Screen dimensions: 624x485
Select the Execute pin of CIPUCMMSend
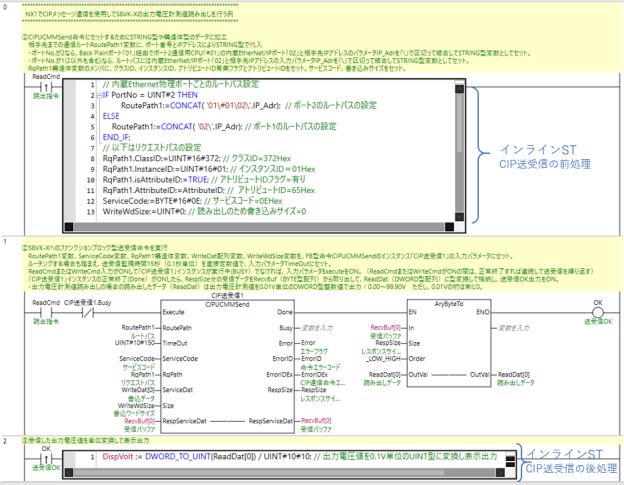click(173, 312)
